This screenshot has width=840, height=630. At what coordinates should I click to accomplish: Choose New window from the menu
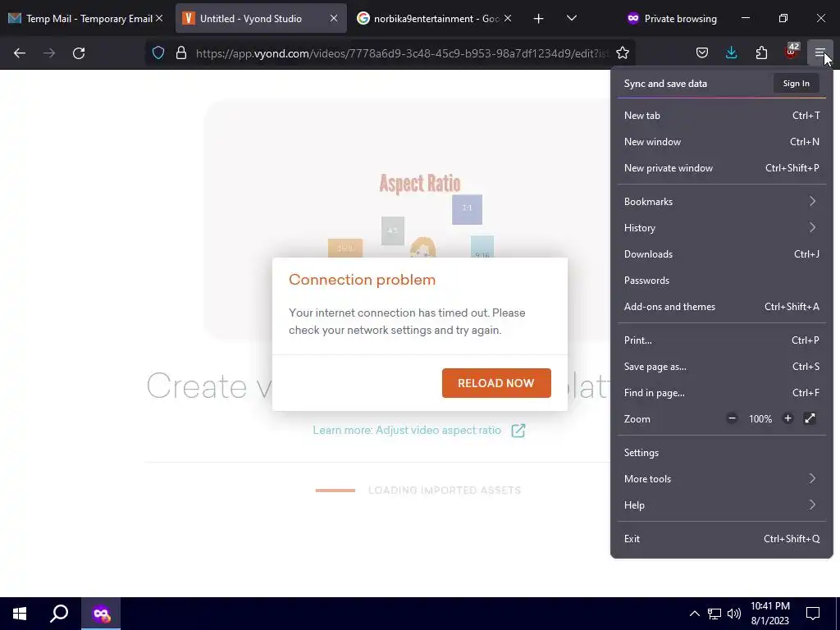coord(722,142)
